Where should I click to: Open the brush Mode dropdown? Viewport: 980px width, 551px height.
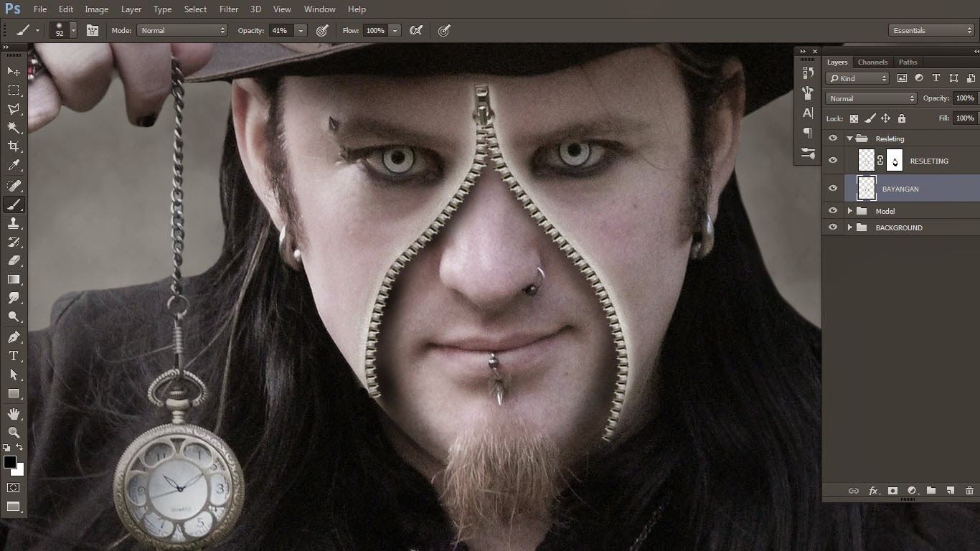[x=182, y=30]
